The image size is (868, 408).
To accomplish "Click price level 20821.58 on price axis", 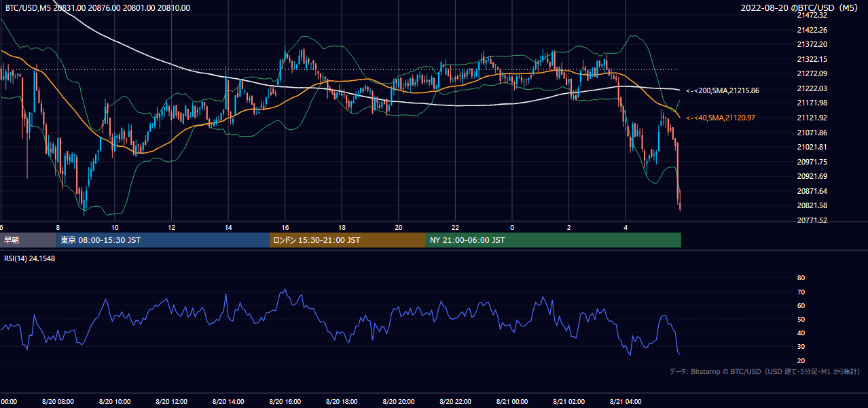I will (812, 205).
